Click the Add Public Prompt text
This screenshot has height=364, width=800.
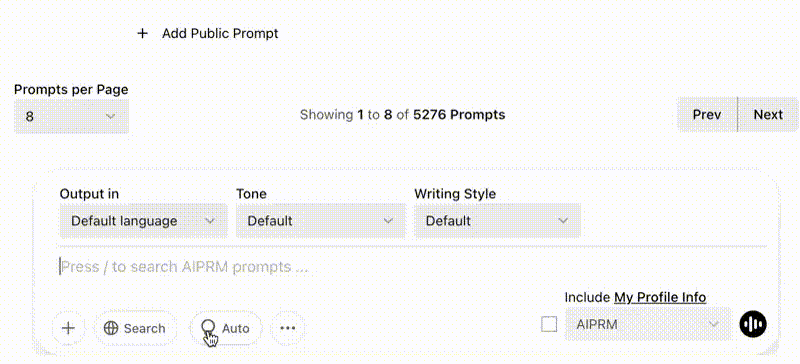(x=220, y=34)
